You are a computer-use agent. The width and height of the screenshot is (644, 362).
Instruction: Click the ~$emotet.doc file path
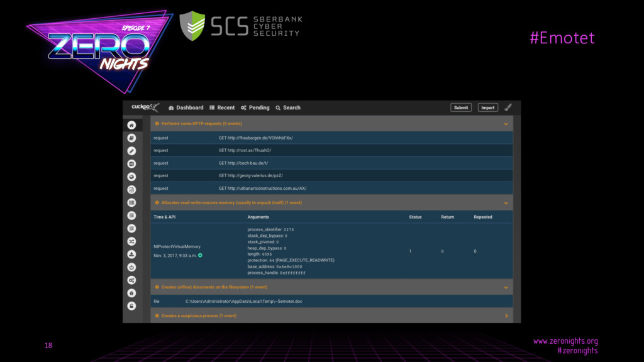click(243, 301)
